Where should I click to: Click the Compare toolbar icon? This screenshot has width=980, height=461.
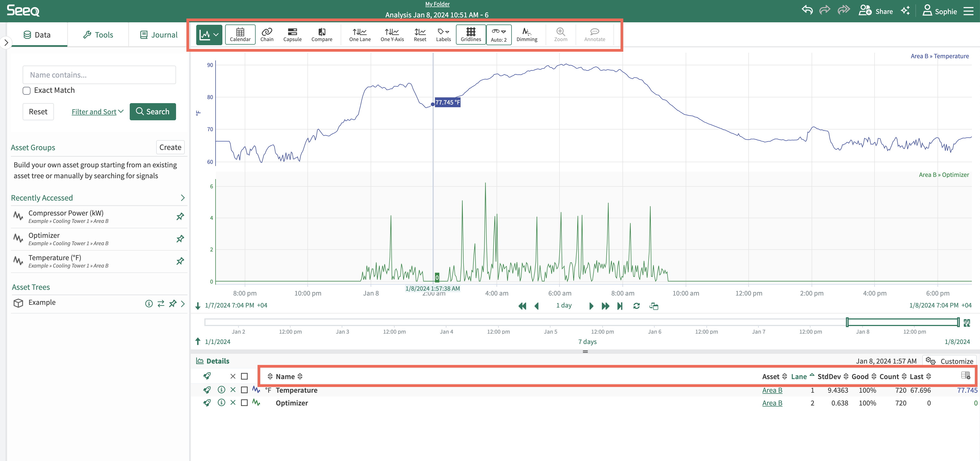[x=322, y=35]
